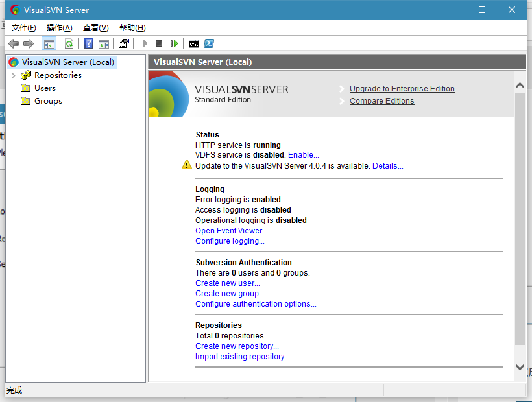Click the Repositories tree node icon
Image resolution: width=532 pixels, height=402 pixels.
point(26,75)
